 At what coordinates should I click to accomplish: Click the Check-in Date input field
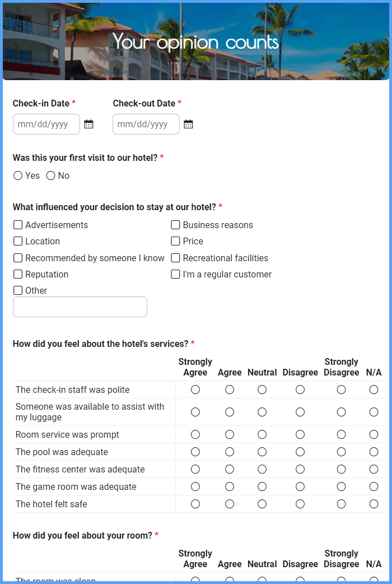click(46, 124)
